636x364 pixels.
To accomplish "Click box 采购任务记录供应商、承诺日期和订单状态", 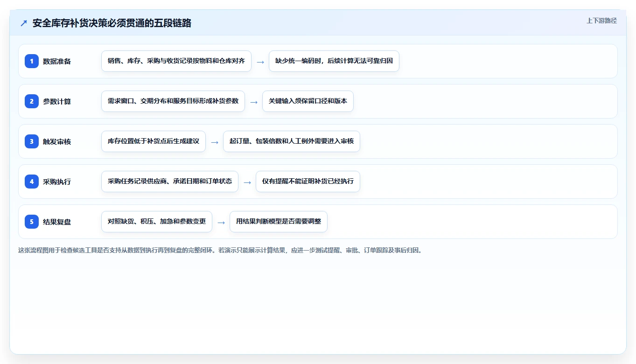I will click(170, 182).
